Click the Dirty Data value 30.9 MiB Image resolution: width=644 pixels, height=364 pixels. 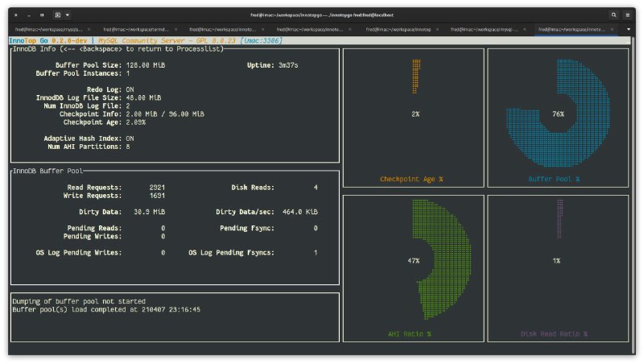149,212
